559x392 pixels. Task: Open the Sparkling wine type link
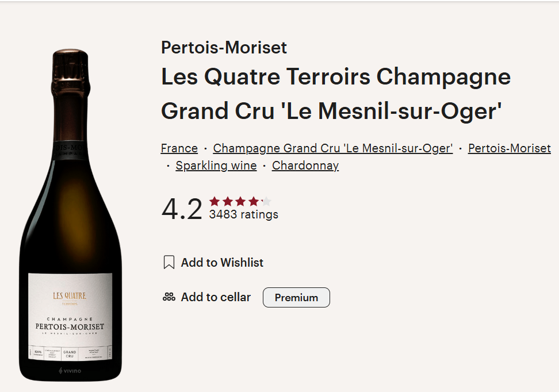point(216,166)
